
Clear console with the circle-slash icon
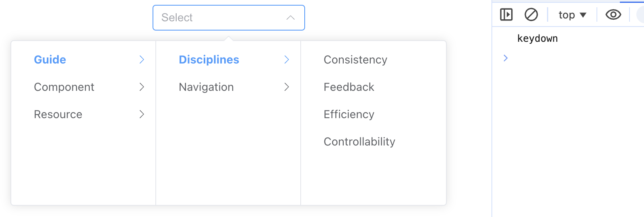coord(531,15)
